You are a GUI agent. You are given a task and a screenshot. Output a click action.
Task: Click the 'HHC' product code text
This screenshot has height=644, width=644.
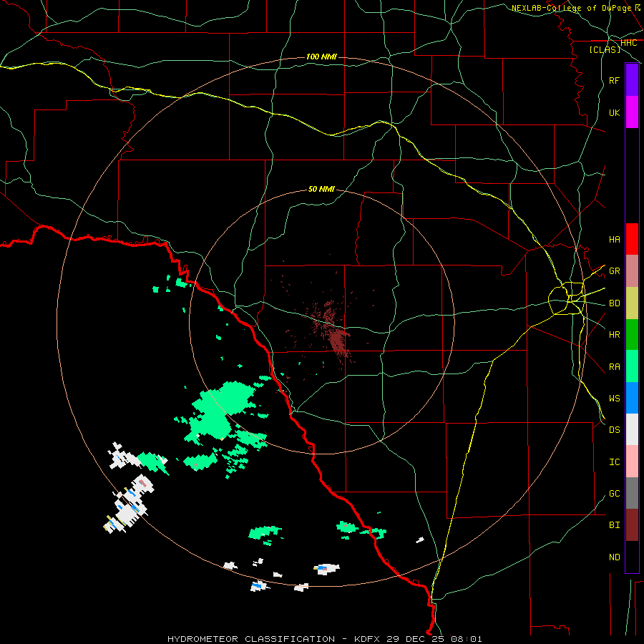pos(628,43)
